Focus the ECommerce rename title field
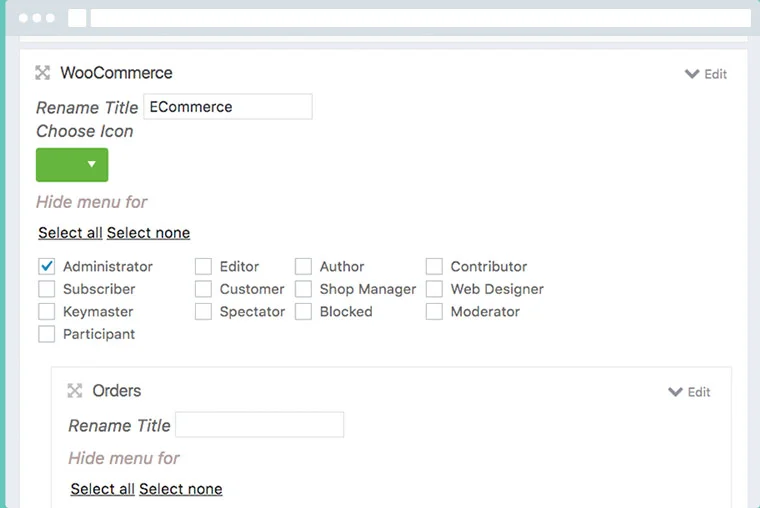Image resolution: width=760 pixels, height=508 pixels. pyautogui.click(x=228, y=107)
